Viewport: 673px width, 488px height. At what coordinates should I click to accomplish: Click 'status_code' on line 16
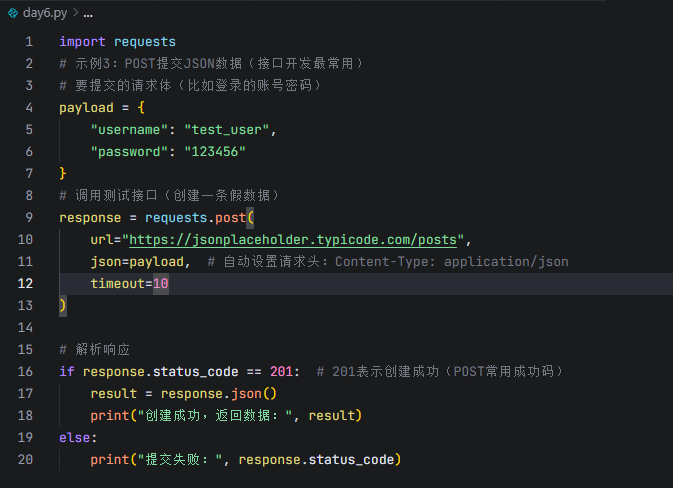point(196,372)
